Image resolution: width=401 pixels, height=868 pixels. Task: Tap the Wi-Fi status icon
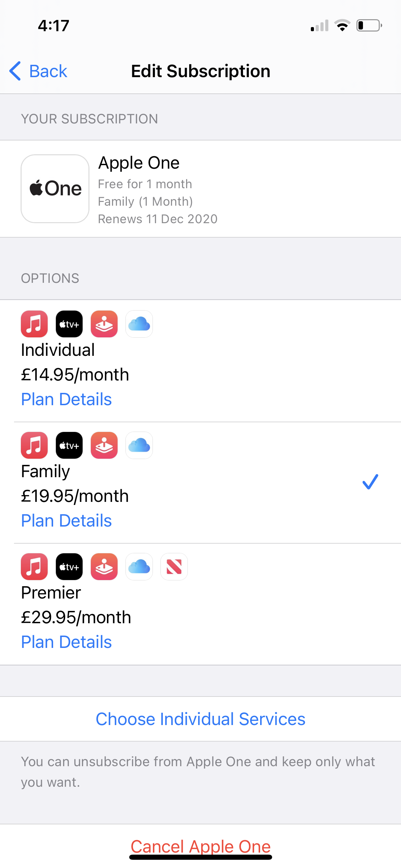(x=342, y=25)
